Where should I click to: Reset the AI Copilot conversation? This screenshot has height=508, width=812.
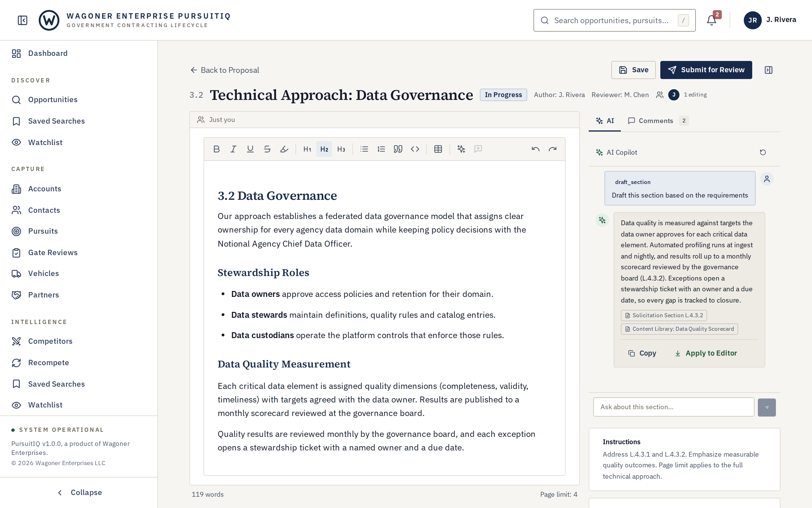(763, 152)
